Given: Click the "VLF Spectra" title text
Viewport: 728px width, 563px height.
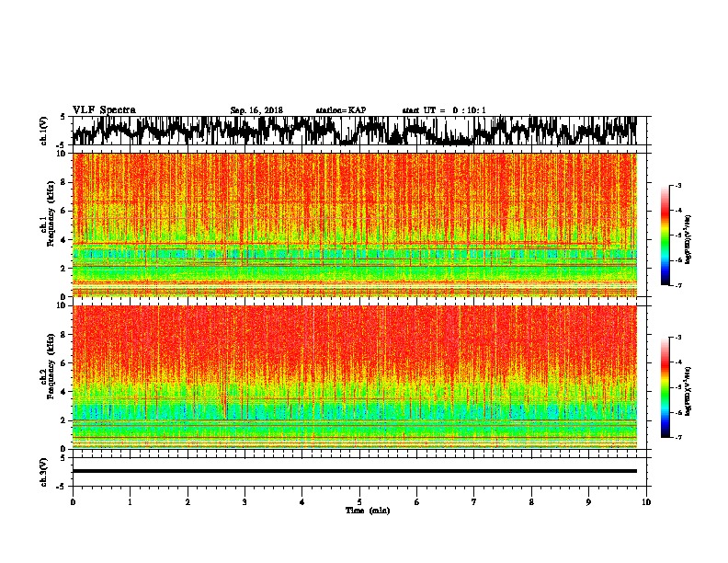Looking at the screenshot, I should [x=104, y=110].
